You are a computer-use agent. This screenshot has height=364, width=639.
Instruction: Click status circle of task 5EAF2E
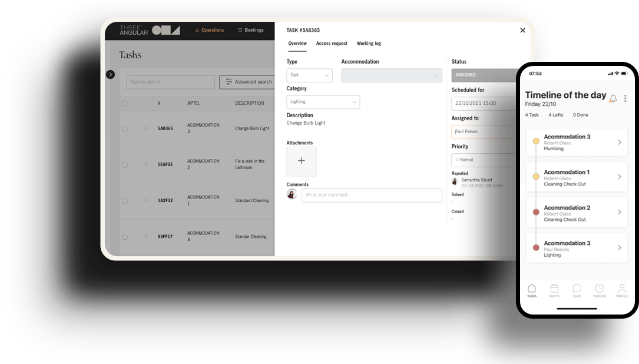(146, 164)
